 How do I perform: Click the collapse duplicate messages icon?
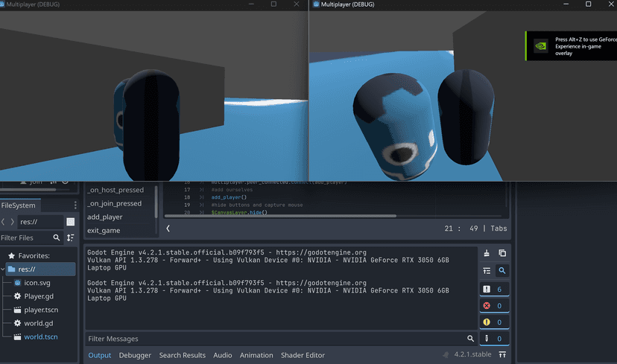pyautogui.click(x=487, y=271)
